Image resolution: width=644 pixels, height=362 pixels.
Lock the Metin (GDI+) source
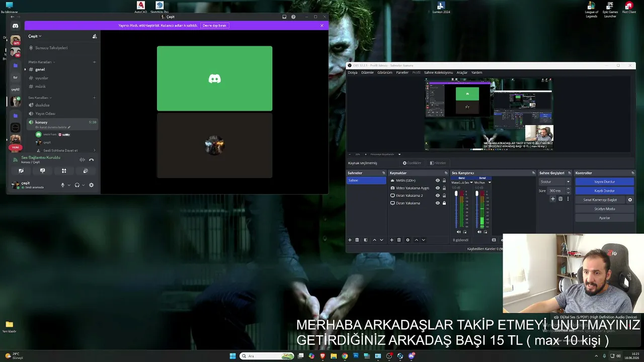click(x=444, y=180)
